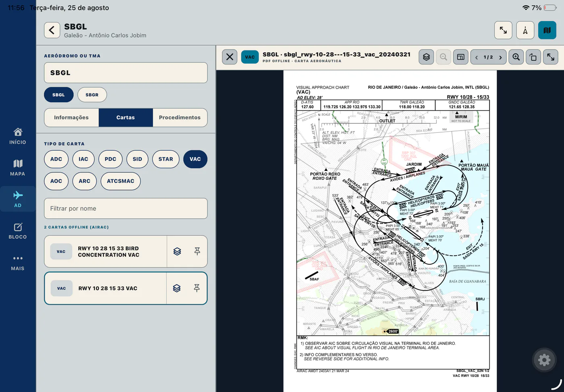
Task: Tap the Wi-Fi icon in the status bar
Action: [x=526, y=8]
